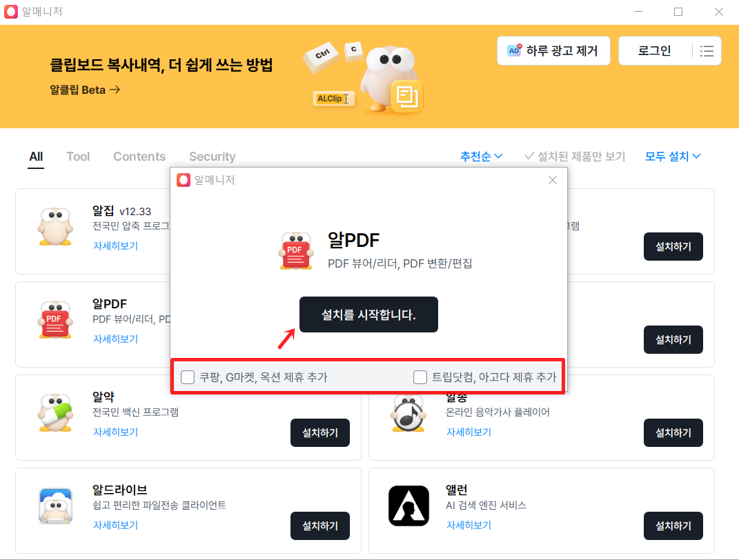The height and width of the screenshot is (560, 739).
Task: Open 자세히보기 for 앨런
Action: pos(469,525)
